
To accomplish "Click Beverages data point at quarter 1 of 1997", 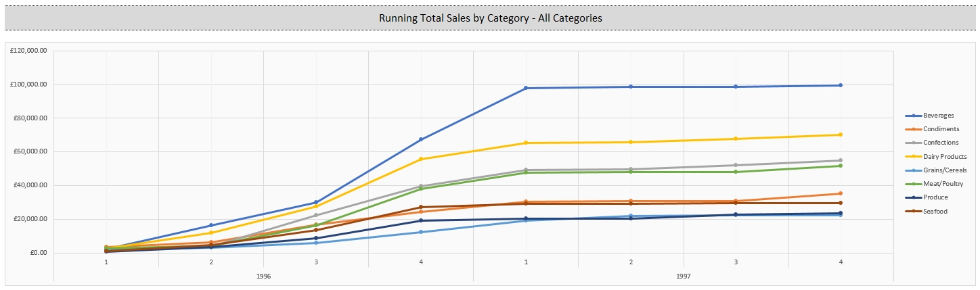I will [526, 88].
